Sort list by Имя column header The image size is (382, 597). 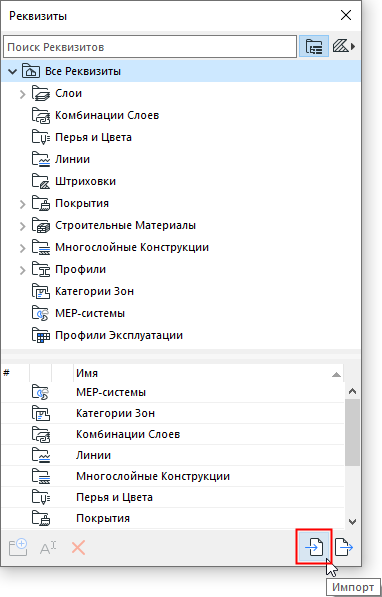click(x=208, y=373)
